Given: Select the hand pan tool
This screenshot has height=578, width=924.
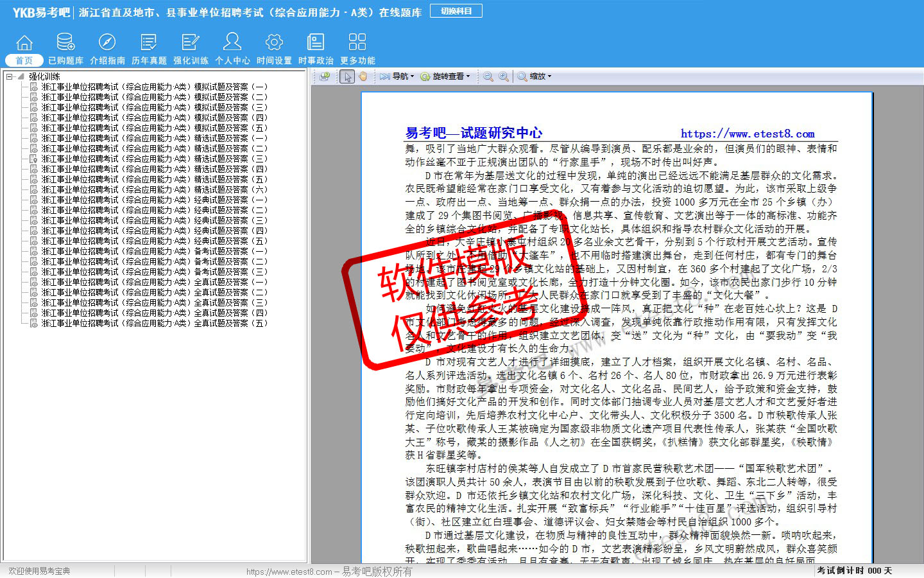Looking at the screenshot, I should 363,76.
